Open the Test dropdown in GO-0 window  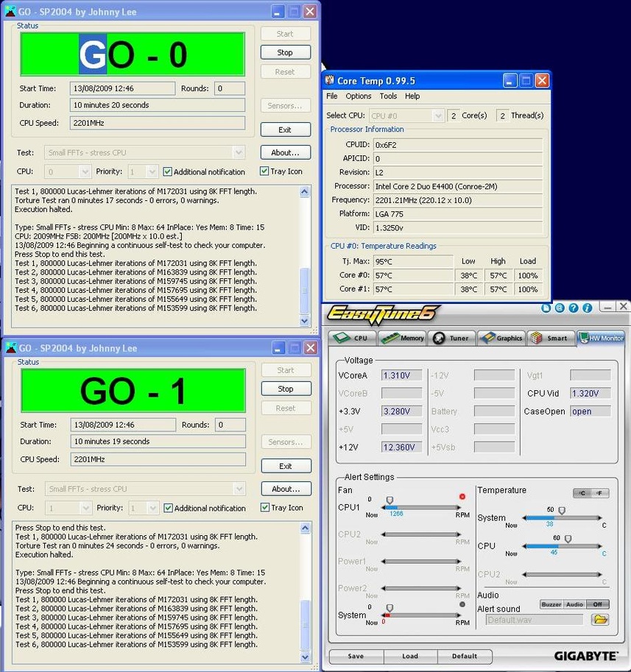click(239, 152)
